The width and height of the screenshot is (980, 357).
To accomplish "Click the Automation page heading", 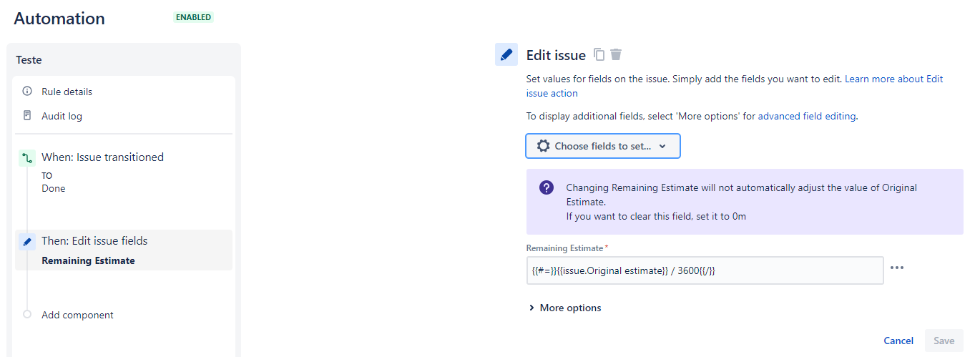I will point(59,19).
